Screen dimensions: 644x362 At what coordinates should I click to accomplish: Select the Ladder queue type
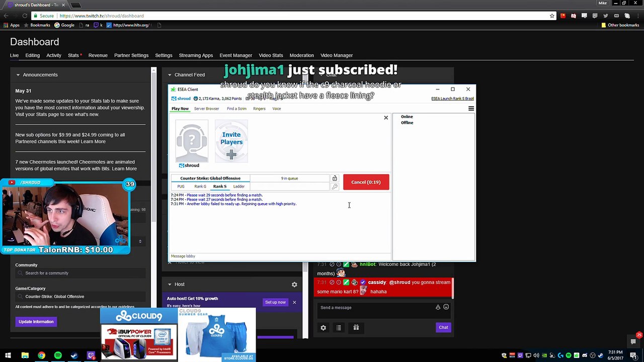[x=239, y=187]
